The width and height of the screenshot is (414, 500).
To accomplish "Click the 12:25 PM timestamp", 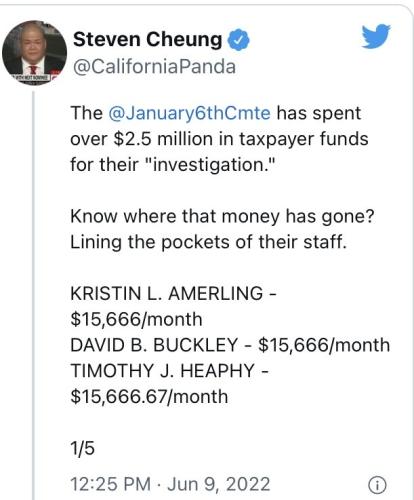I will pos(111,484).
